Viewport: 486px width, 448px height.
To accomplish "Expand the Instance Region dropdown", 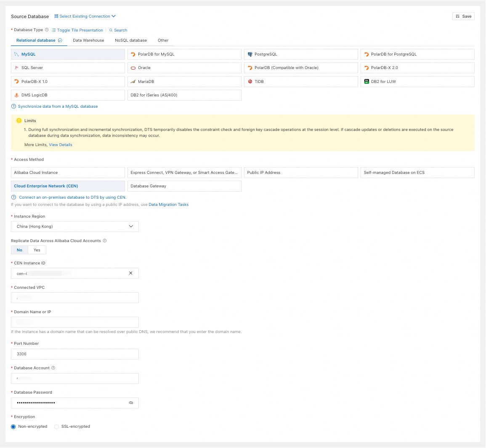I will [75, 227].
